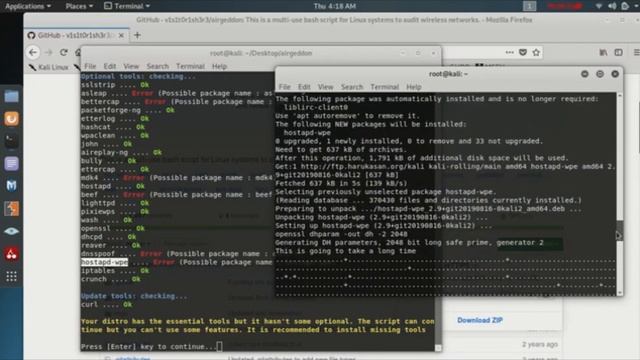Screen dimensions: 640x360
Task: Show all applications grid in the dock
Action: click(x=11, y=277)
